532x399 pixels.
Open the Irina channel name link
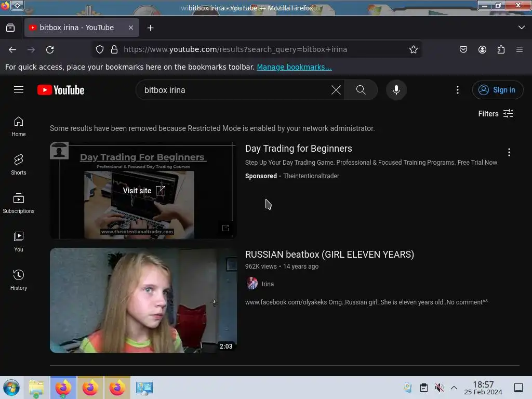click(x=268, y=284)
